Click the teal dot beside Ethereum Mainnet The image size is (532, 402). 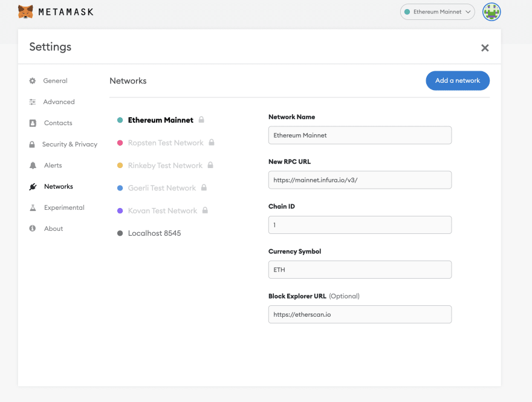(120, 120)
